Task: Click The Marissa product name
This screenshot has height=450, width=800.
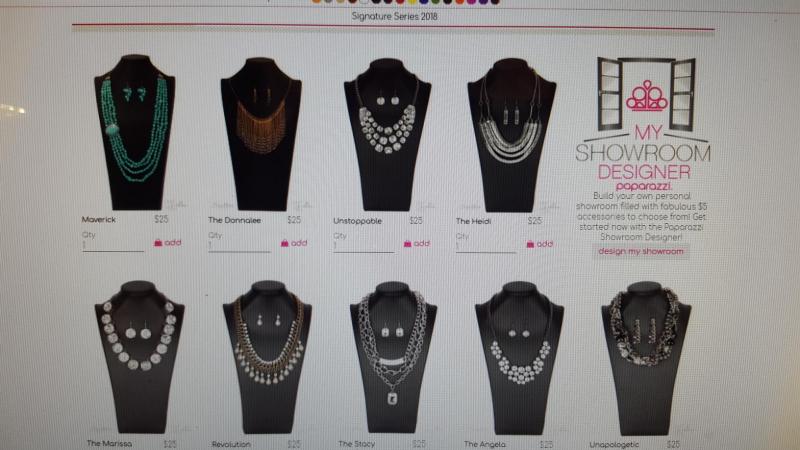Action: (109, 444)
